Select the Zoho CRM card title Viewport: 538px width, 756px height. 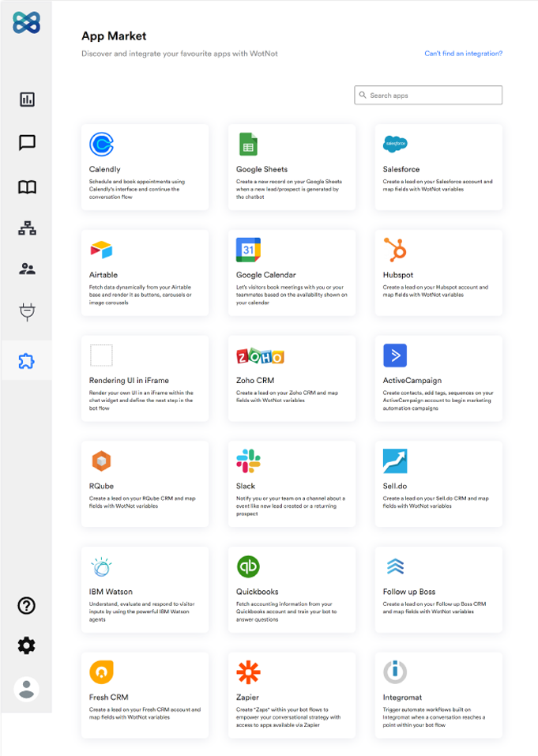click(x=255, y=381)
